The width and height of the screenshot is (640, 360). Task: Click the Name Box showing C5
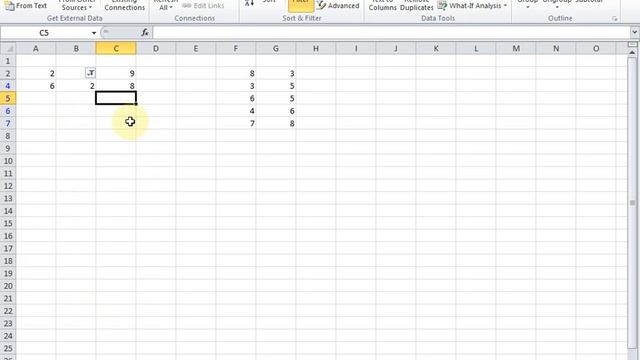coord(44,33)
